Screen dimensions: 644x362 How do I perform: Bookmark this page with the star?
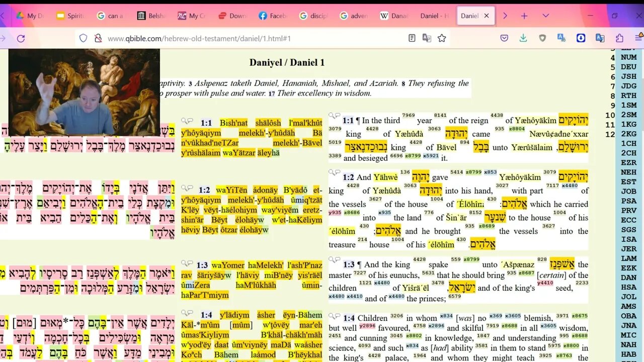pos(442,38)
